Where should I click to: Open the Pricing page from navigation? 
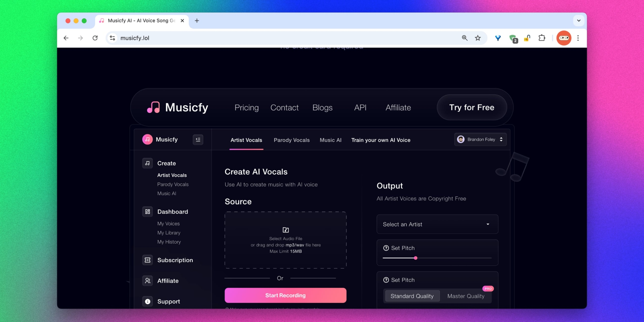pos(247,108)
